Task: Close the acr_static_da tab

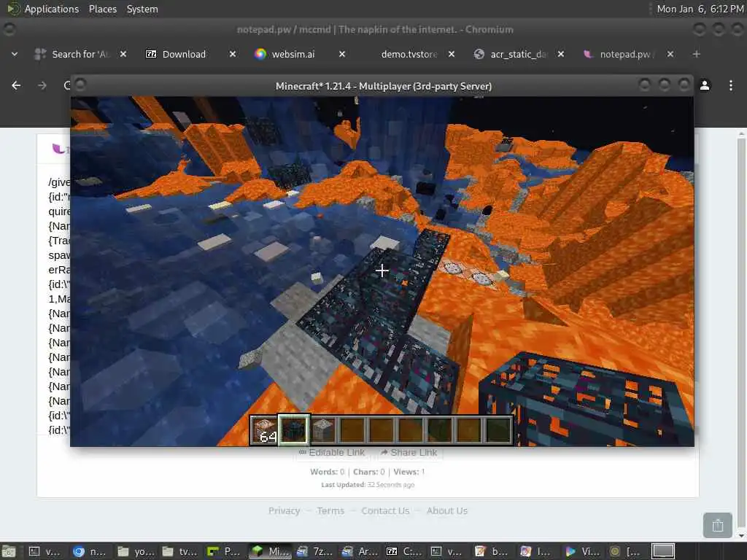Action: pos(561,54)
